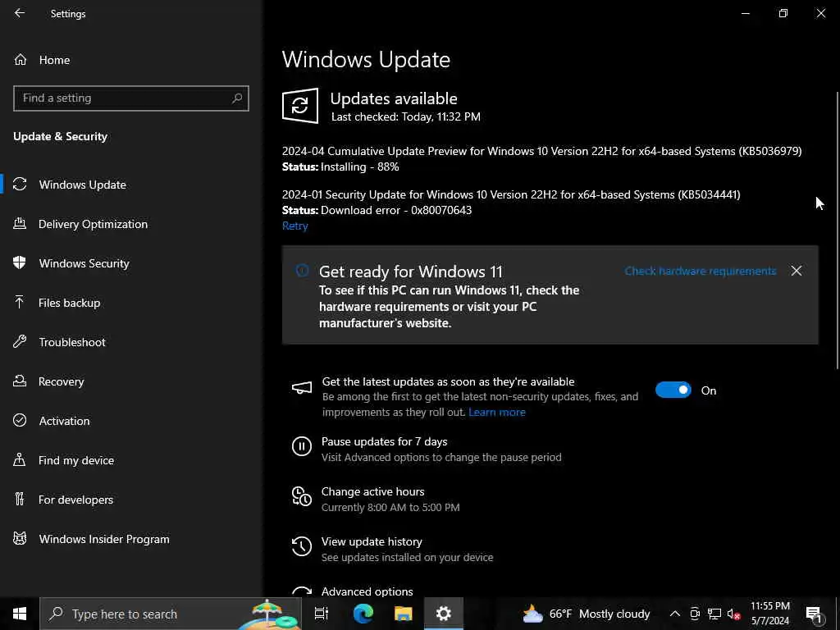The width and height of the screenshot is (840, 630).
Task: Click the Recovery icon in sidebar
Action: point(20,381)
